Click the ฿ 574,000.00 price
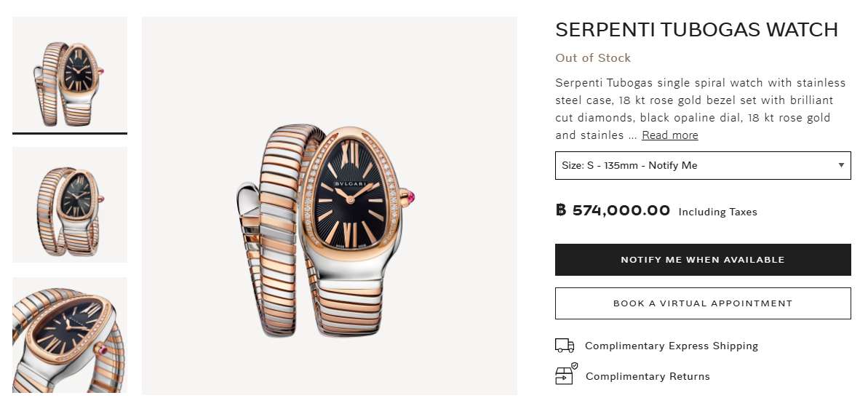Viewport: 868px width, 406px height. [x=613, y=211]
